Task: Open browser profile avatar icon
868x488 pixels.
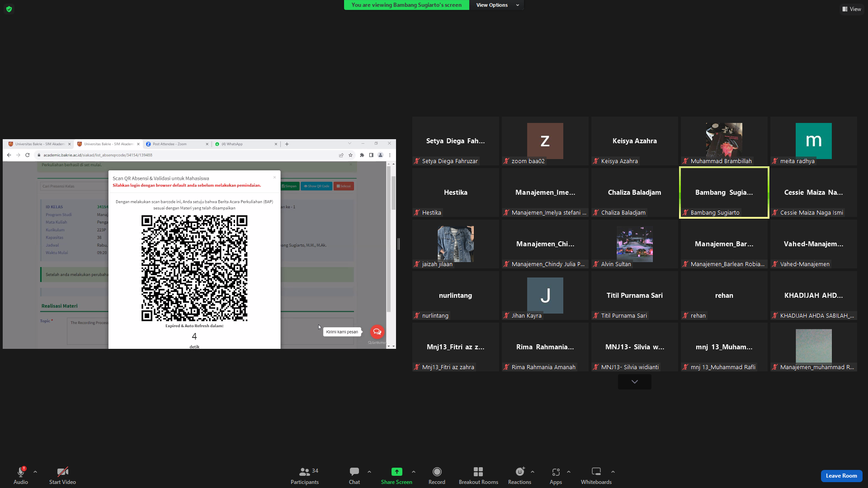Action: pos(380,155)
